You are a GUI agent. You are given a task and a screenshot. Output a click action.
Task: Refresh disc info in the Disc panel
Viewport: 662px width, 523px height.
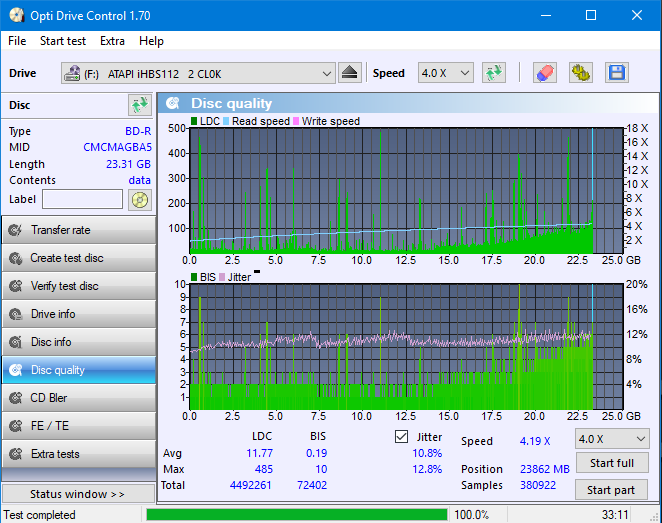(x=140, y=105)
